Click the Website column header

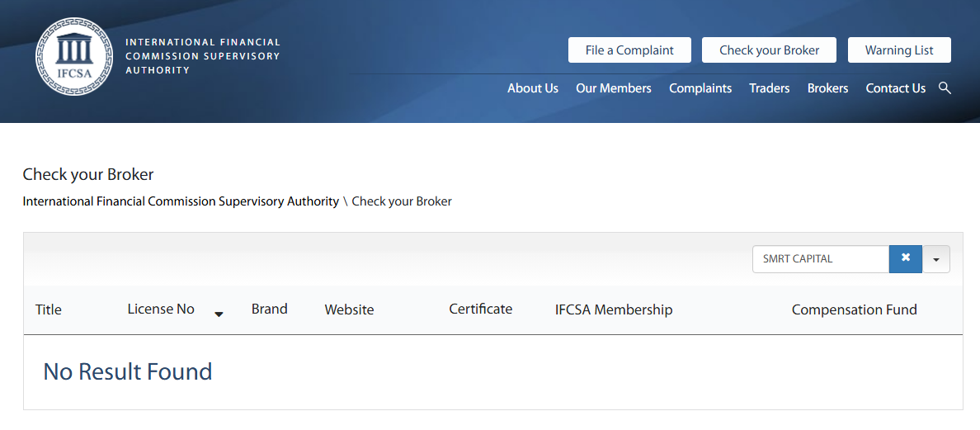(x=350, y=310)
